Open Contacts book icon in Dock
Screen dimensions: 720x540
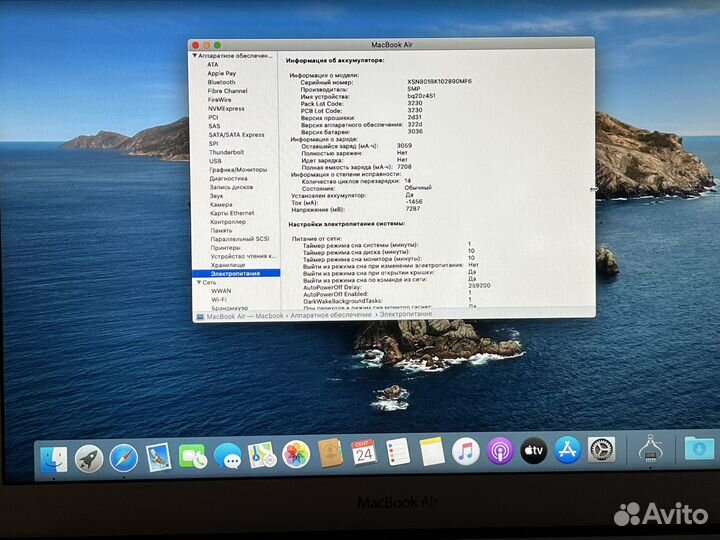point(330,454)
